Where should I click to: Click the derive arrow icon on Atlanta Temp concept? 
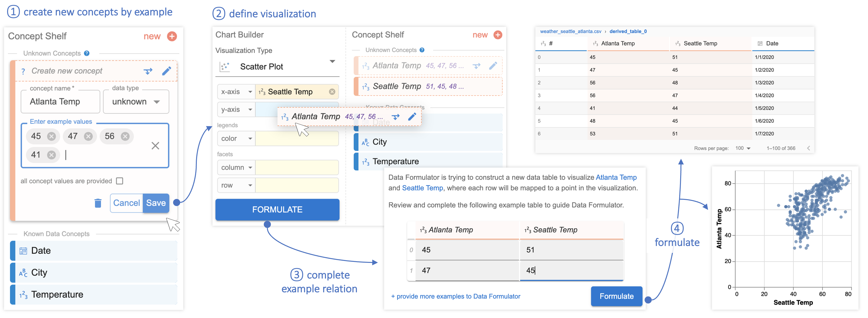476,65
